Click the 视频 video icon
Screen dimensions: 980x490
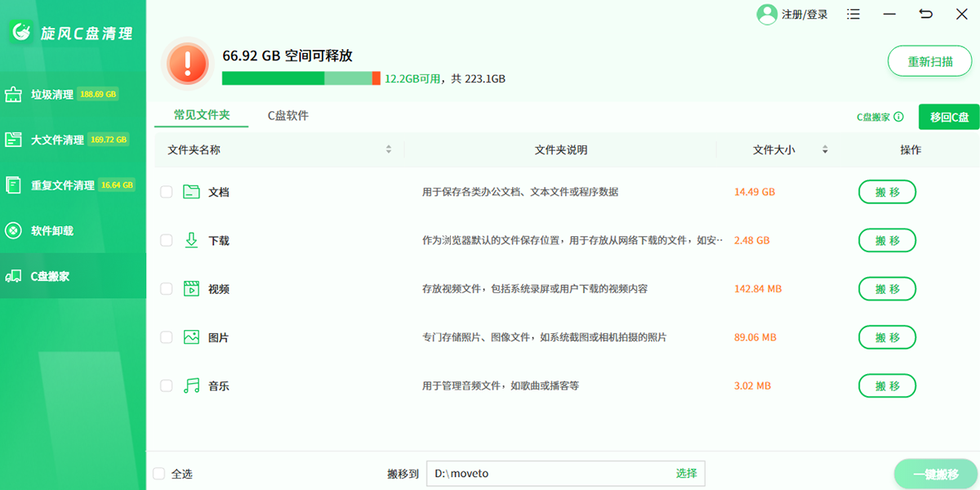[191, 288]
